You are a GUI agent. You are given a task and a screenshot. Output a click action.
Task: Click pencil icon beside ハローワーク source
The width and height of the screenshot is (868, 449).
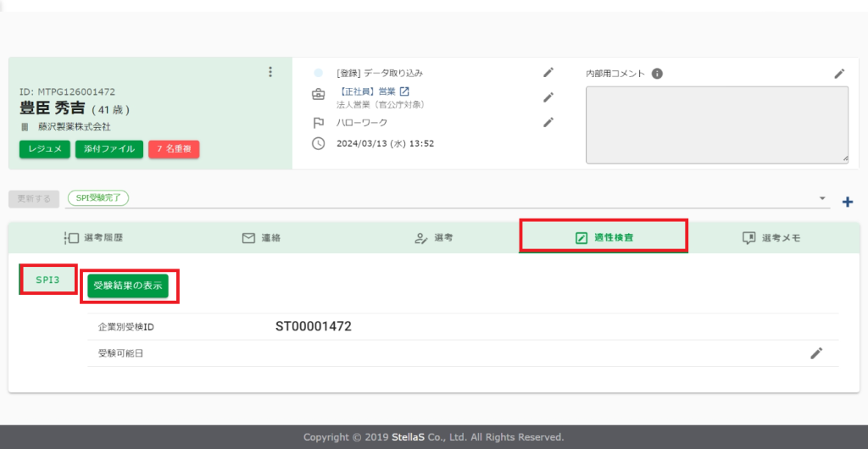pos(548,122)
